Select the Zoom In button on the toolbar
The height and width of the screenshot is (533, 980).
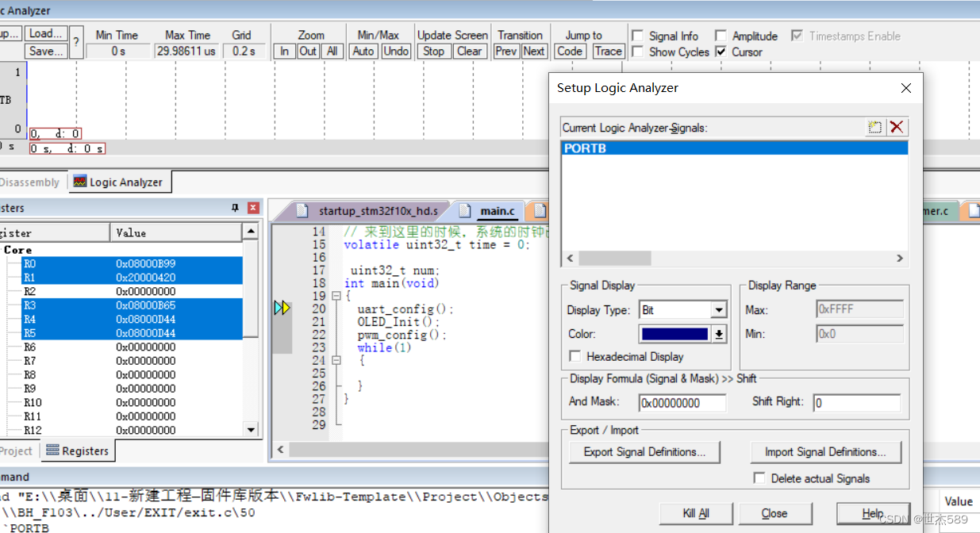tap(284, 51)
